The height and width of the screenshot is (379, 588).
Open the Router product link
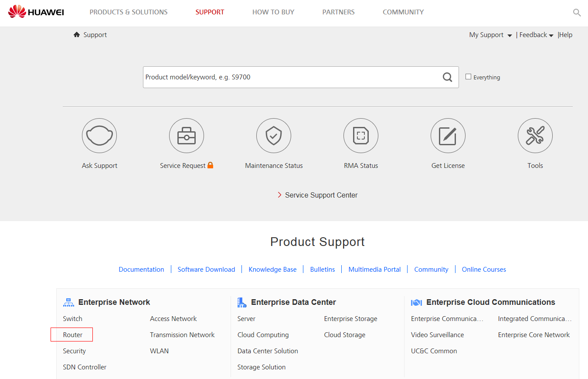72,335
